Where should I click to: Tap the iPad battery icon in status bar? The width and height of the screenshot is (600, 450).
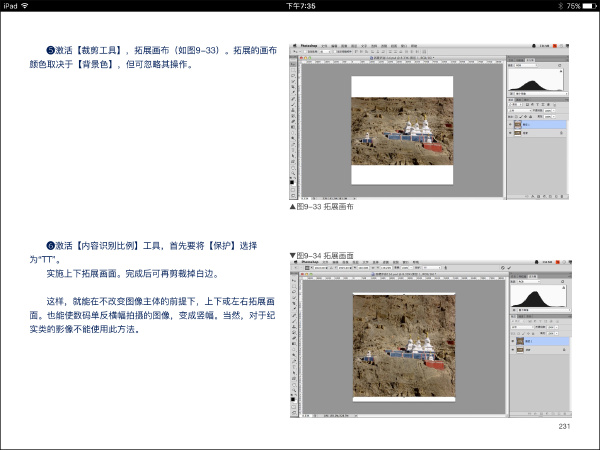pyautogui.click(x=587, y=6)
